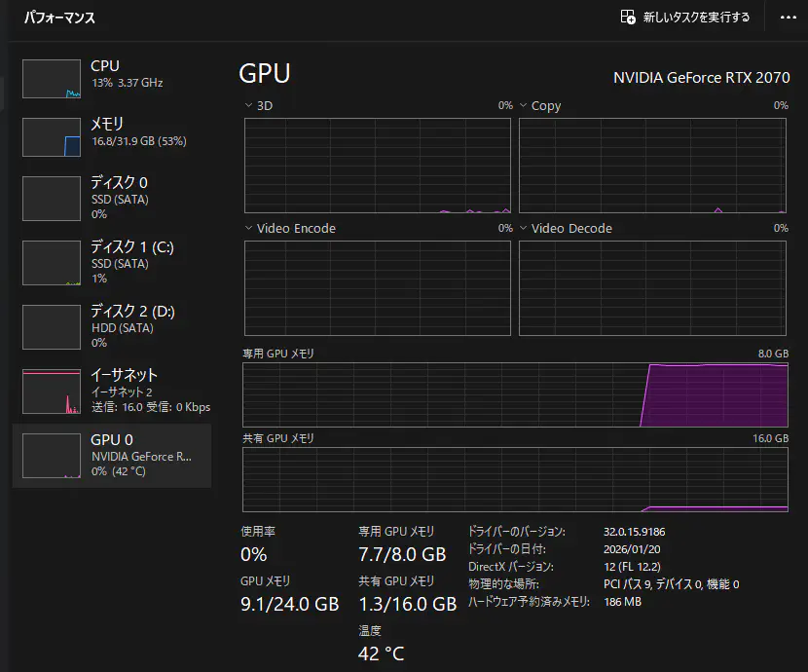Click the 3D utilization graph
Screen dimensions: 808x672
[377, 166]
